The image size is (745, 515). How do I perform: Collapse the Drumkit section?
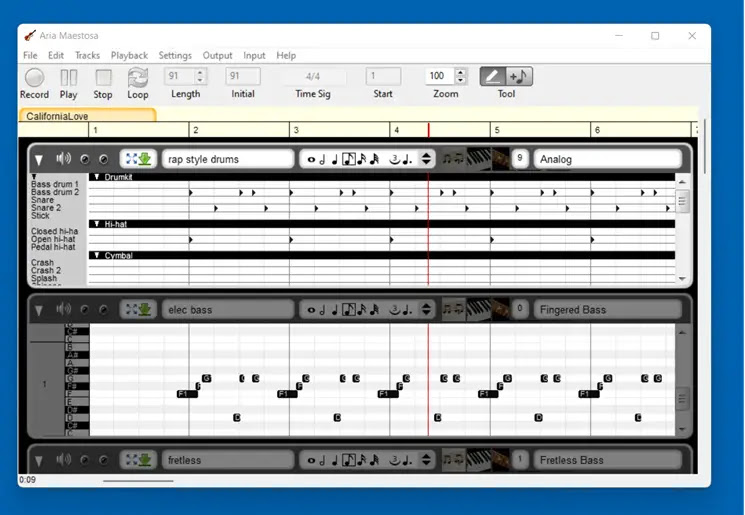[97, 177]
